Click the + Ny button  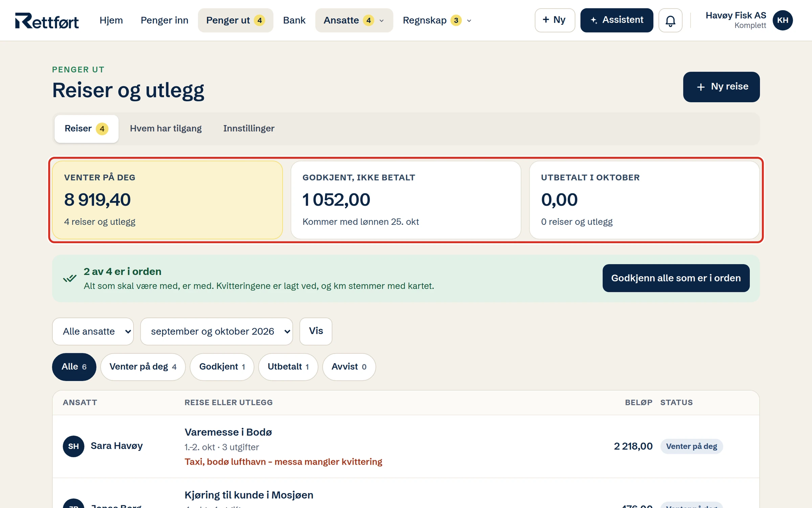[555, 20]
